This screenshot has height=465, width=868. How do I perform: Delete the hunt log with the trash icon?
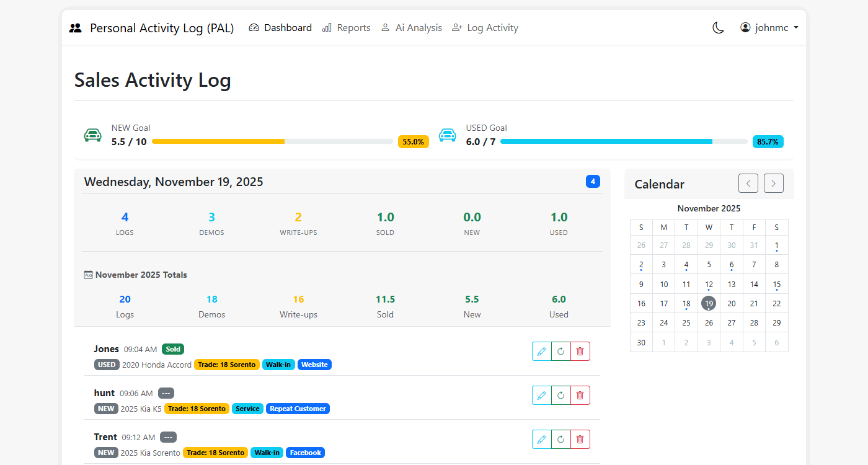(580, 395)
